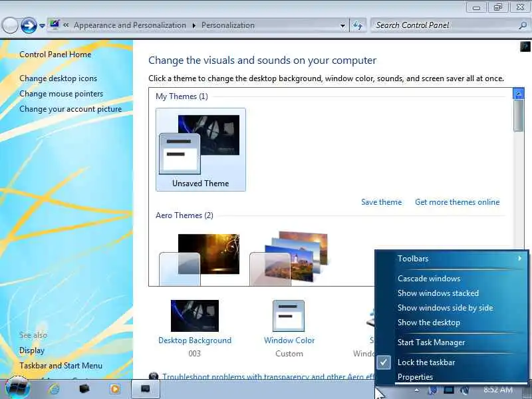Open the help icon at top right

tap(525, 46)
